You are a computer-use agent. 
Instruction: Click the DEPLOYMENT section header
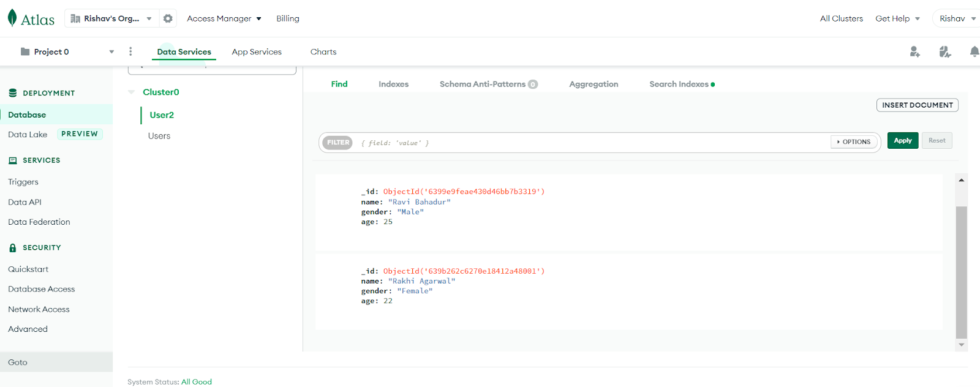(x=49, y=93)
